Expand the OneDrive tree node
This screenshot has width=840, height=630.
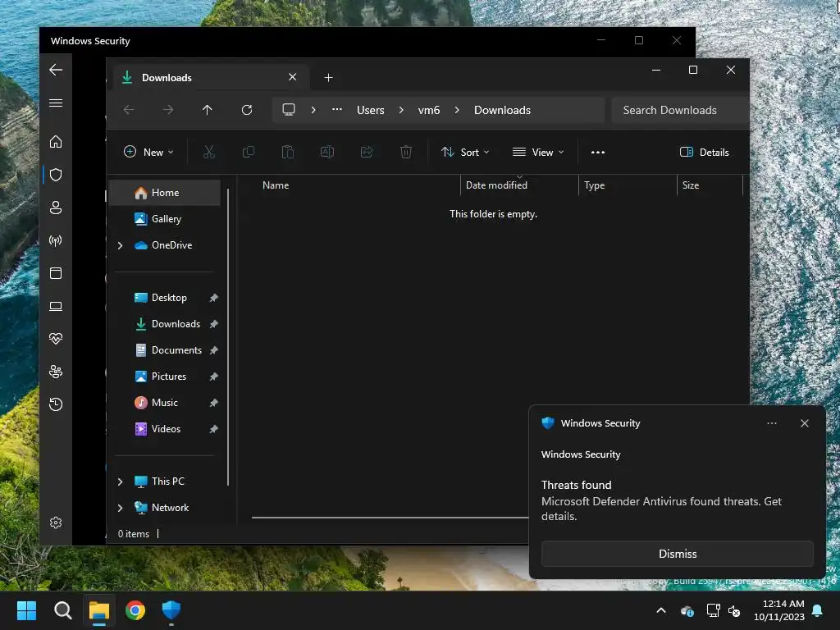click(x=120, y=245)
